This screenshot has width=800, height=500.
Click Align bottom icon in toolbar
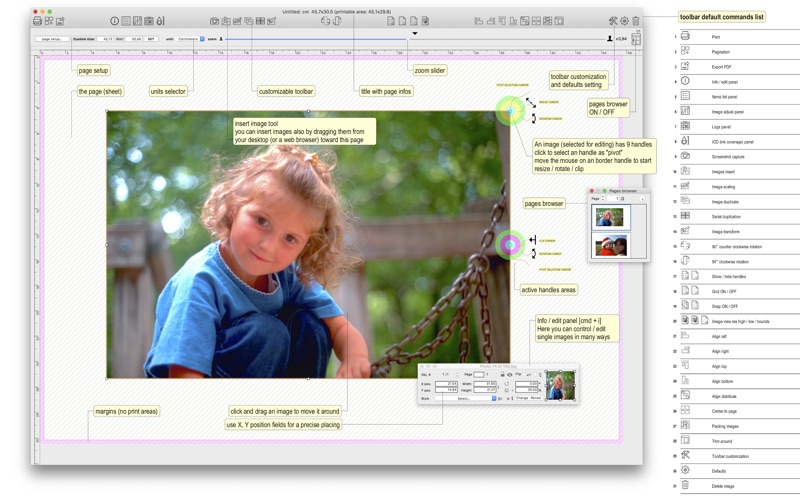click(513, 21)
